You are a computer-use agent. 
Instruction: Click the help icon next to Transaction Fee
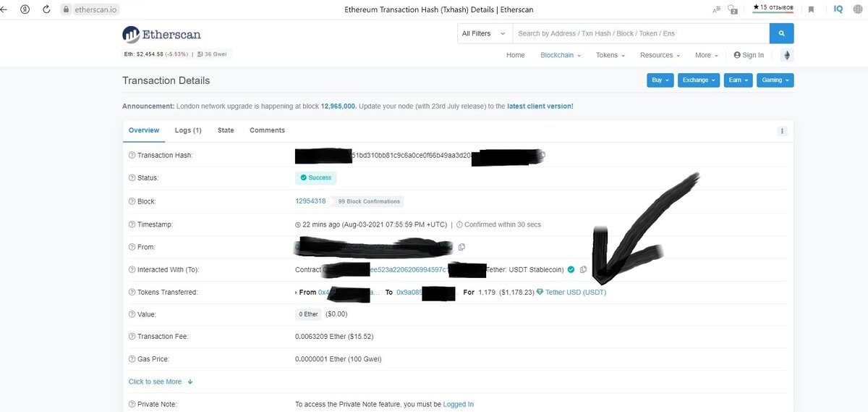[x=132, y=337]
